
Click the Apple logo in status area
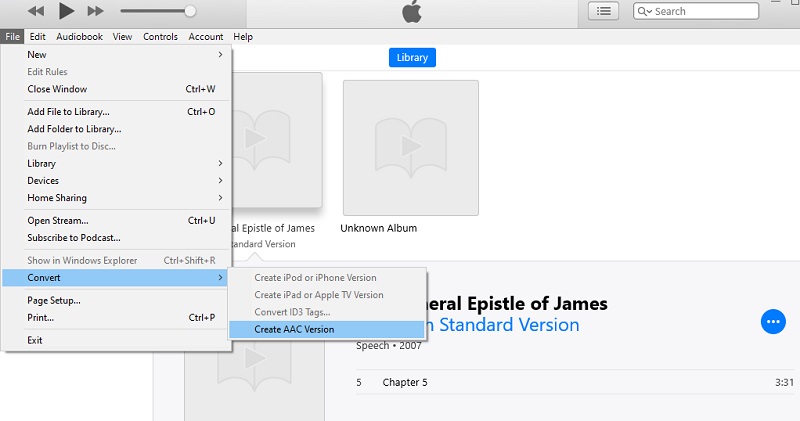412,11
